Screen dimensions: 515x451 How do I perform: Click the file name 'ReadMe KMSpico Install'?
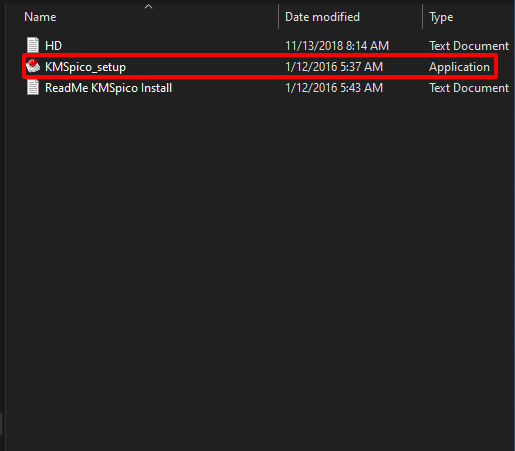click(x=108, y=88)
